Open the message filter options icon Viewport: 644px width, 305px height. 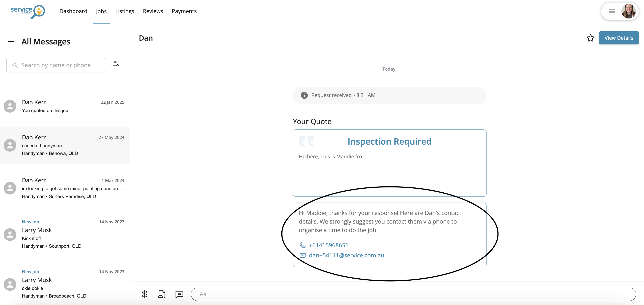(x=116, y=64)
